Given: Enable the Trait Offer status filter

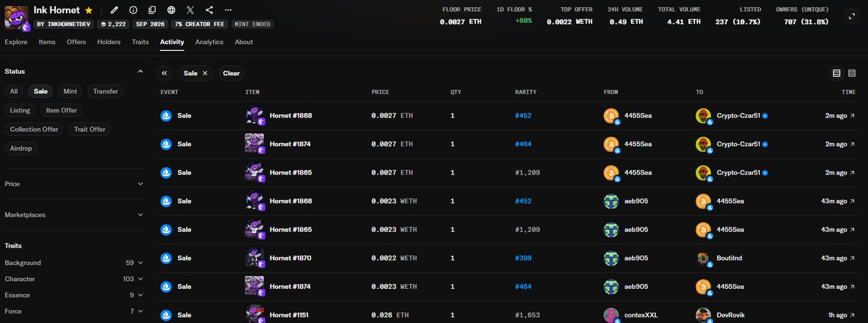Looking at the screenshot, I should tap(89, 129).
